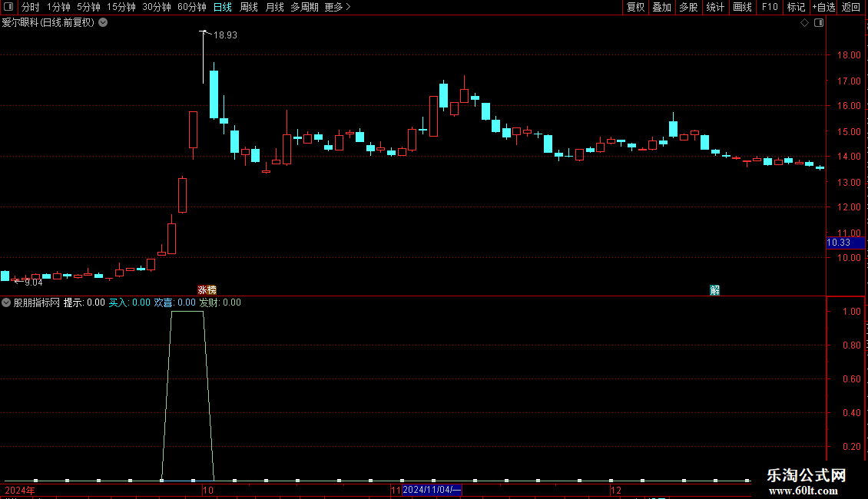This screenshot has width=868, height=499.
Task: Click the 爱尔眼科(日线.前复权) chart title
Action: click(x=48, y=23)
